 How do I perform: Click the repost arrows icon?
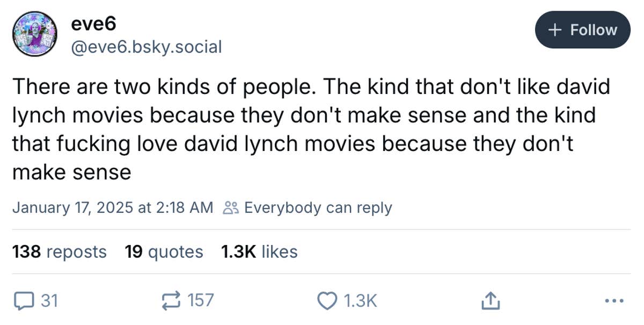(x=171, y=301)
